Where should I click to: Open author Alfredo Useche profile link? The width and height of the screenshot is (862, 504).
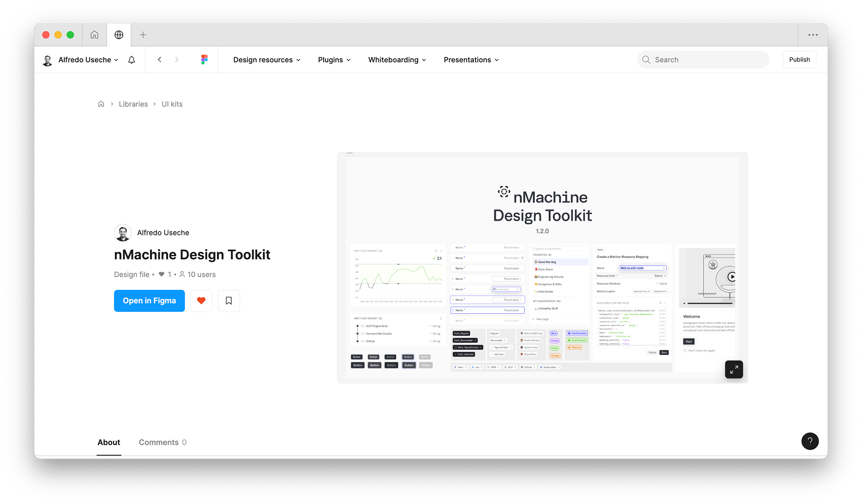pyautogui.click(x=163, y=232)
